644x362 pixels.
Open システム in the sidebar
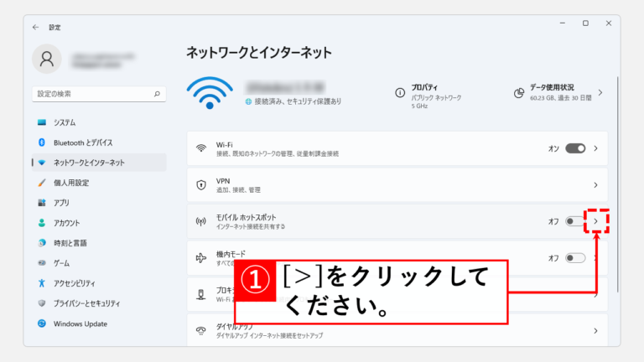click(x=99, y=122)
